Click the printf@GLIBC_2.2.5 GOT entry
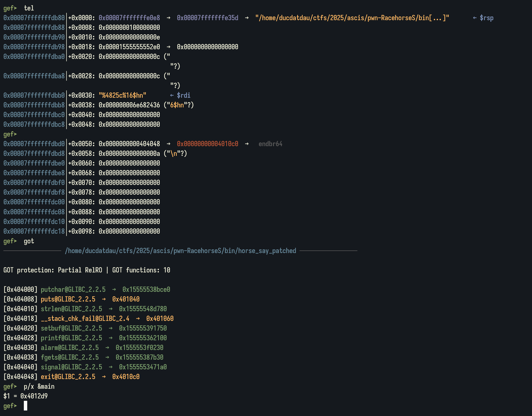The image size is (532, 416). pos(71,338)
